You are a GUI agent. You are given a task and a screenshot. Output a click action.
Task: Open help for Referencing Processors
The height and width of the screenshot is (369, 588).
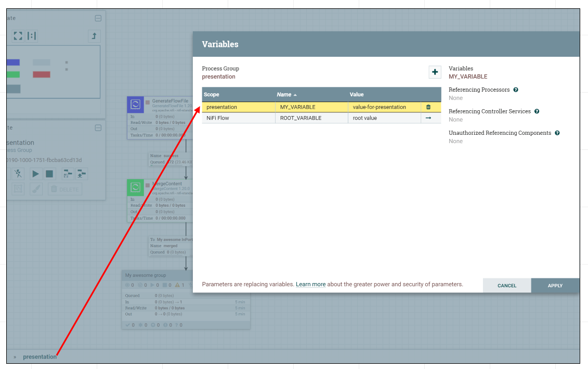[x=516, y=90]
